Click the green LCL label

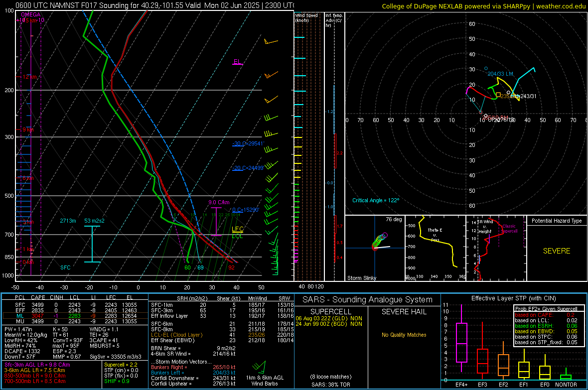click(x=237, y=236)
